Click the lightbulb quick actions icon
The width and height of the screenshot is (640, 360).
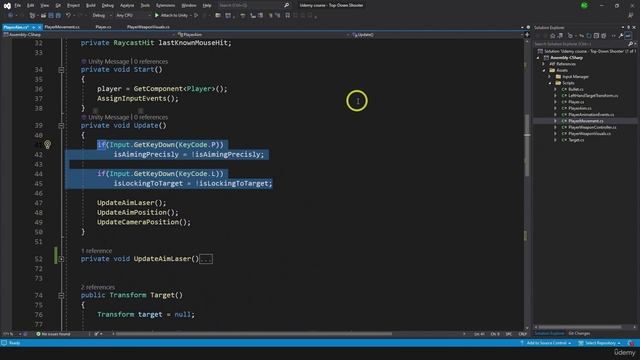[x=47, y=144]
